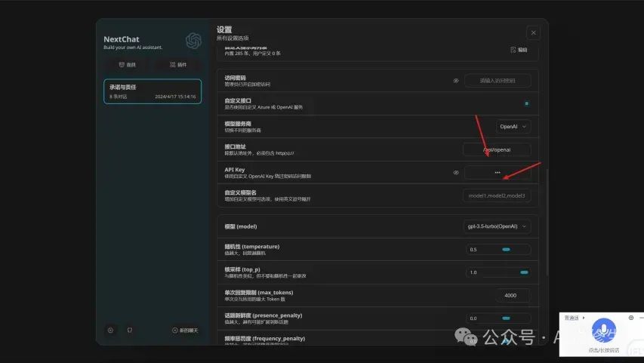This screenshot has height=363, width=644.
Task: Click the 模型服务商 setting label
Action: tap(238, 124)
